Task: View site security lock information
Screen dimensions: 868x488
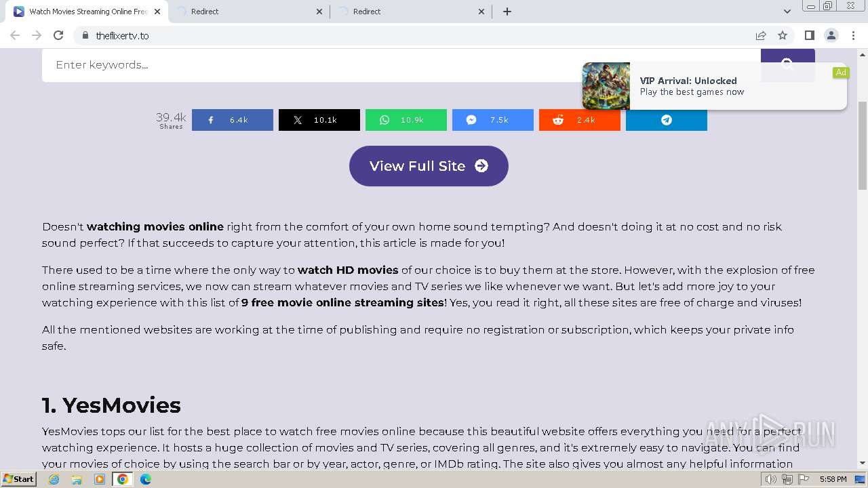Action: point(85,35)
